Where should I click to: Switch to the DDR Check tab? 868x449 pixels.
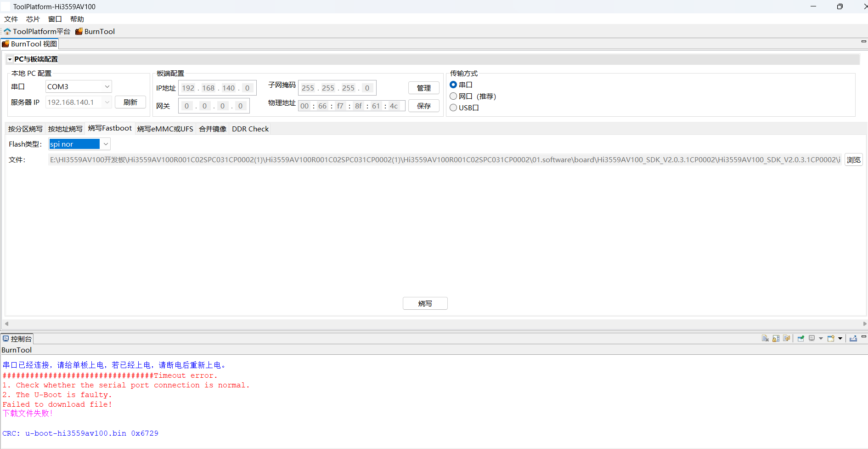[x=250, y=129]
